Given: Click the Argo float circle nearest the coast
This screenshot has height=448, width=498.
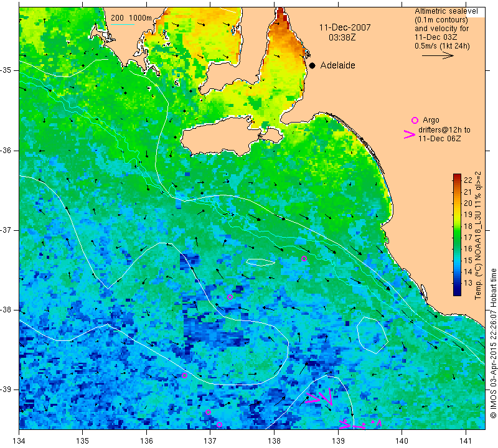Looking at the screenshot, I should (304, 258).
